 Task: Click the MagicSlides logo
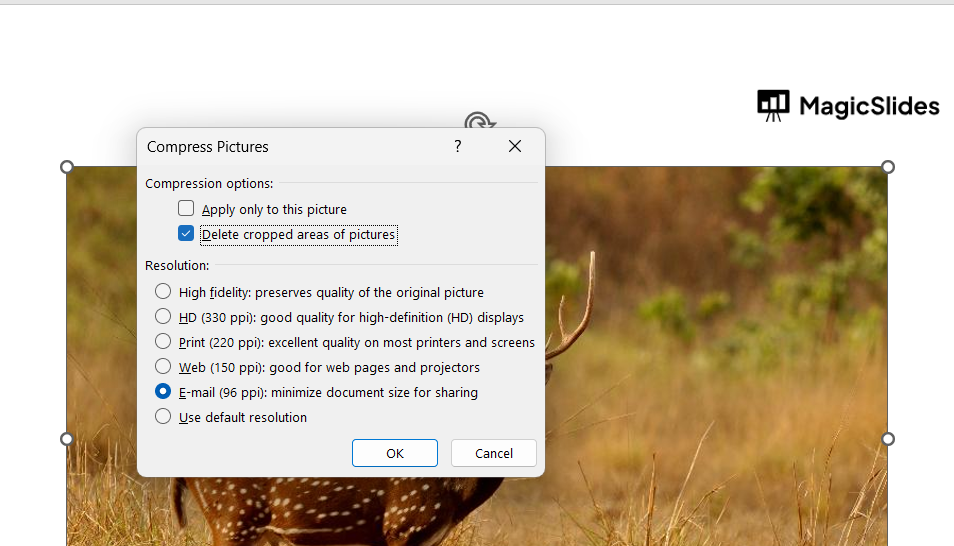[848, 106]
